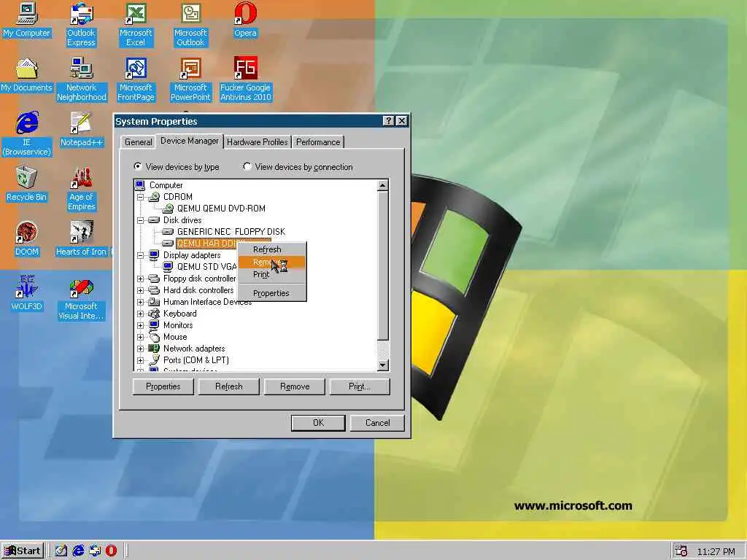Switch to the General tab
Image resolution: width=747 pixels, height=560 pixels.
click(x=138, y=142)
